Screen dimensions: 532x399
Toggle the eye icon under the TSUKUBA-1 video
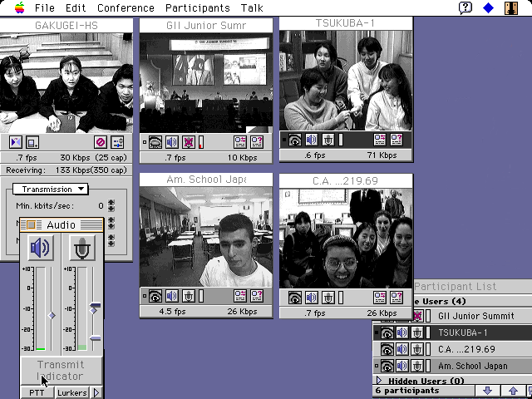pyautogui.click(x=294, y=140)
